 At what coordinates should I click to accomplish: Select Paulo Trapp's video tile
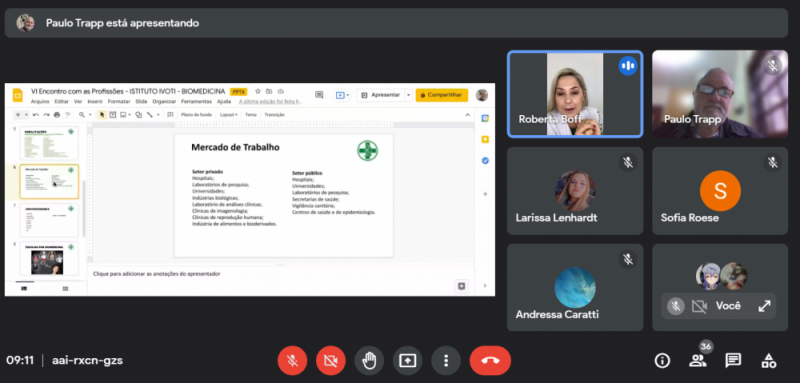point(720,94)
